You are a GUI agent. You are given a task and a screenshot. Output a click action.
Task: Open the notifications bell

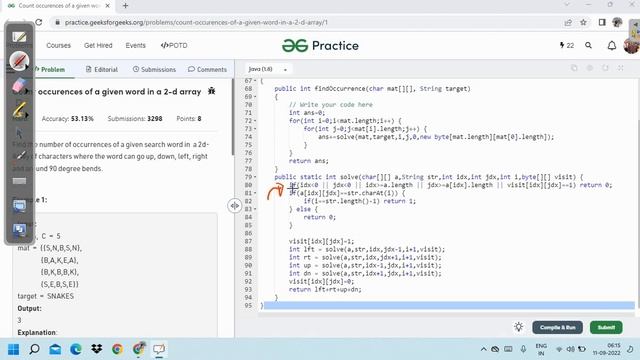pyautogui.click(x=611, y=45)
